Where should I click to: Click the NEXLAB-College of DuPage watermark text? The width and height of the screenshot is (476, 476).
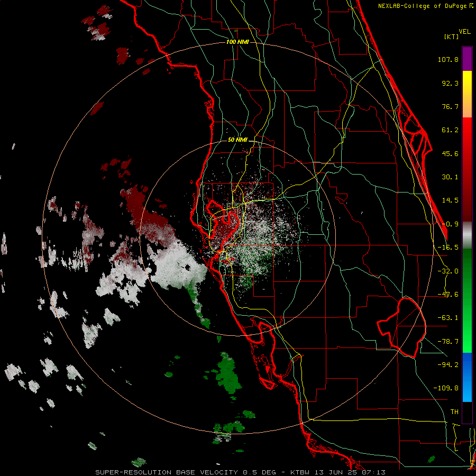[426, 6]
